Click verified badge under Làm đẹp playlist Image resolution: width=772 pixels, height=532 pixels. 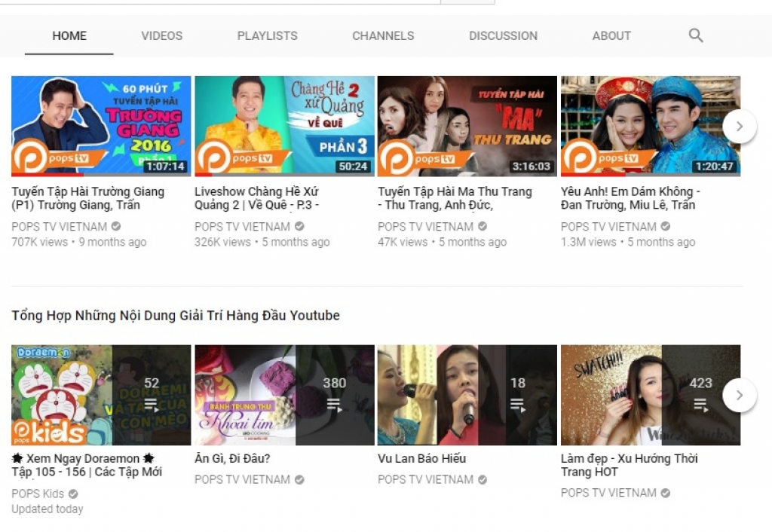[x=665, y=493]
